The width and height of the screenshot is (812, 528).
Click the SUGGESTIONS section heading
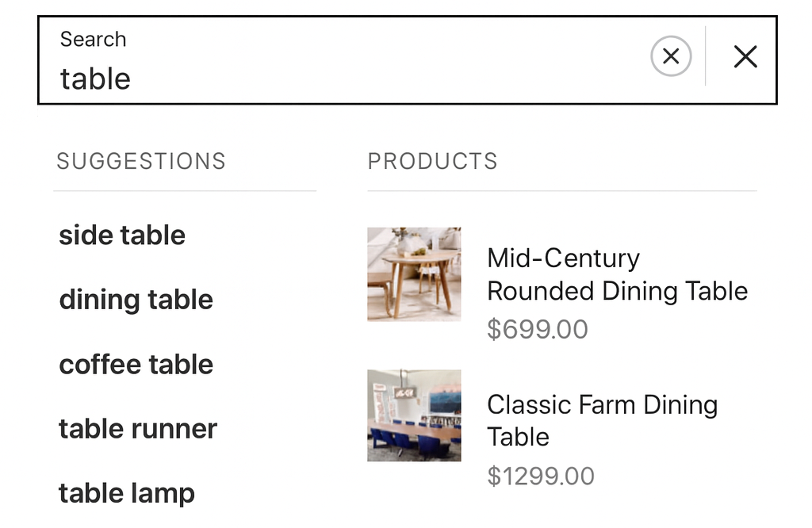140,161
